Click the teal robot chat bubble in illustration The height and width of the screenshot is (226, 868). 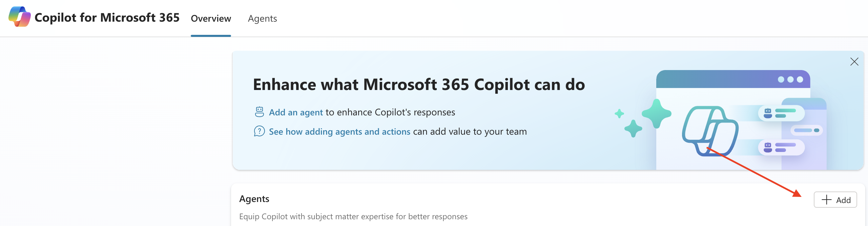pyautogui.click(x=781, y=113)
